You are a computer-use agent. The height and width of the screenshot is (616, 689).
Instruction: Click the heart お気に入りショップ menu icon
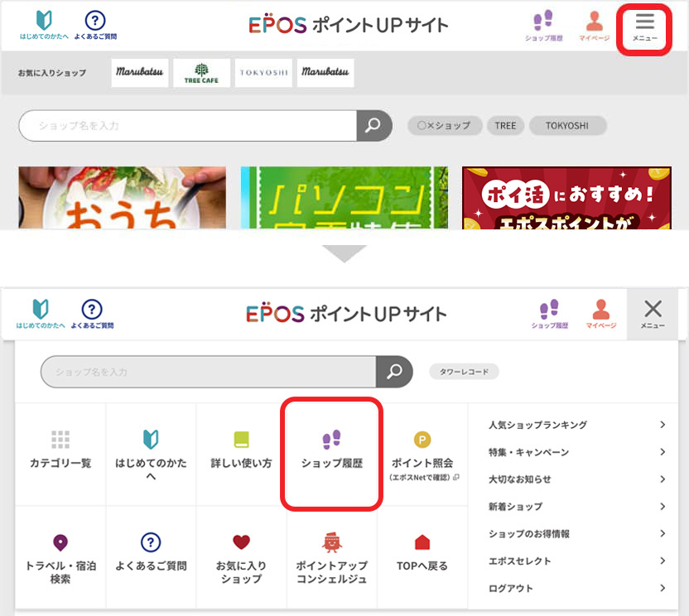pyautogui.click(x=241, y=543)
